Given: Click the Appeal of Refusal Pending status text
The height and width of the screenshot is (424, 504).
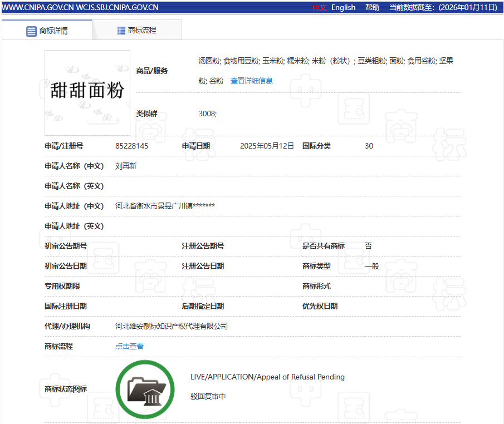Looking at the screenshot, I should 267,377.
